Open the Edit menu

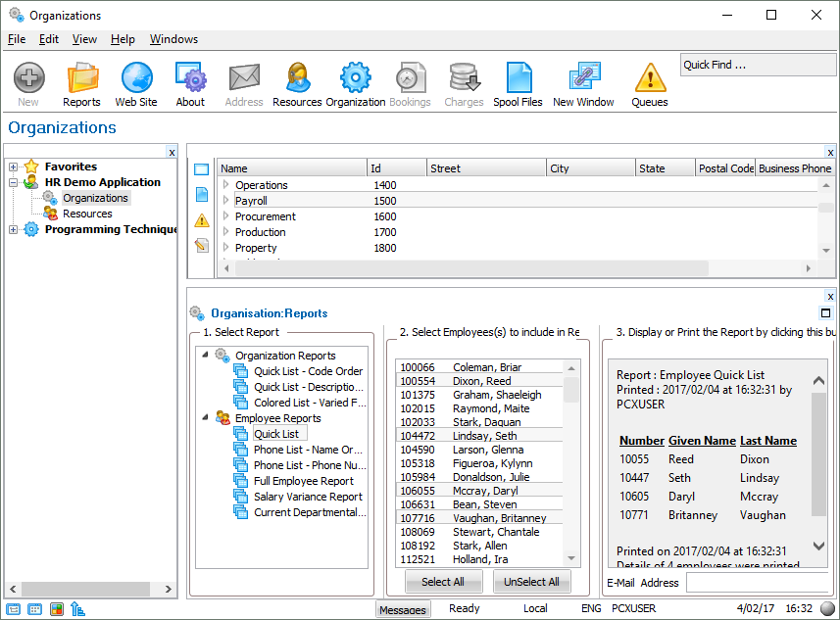tap(49, 39)
